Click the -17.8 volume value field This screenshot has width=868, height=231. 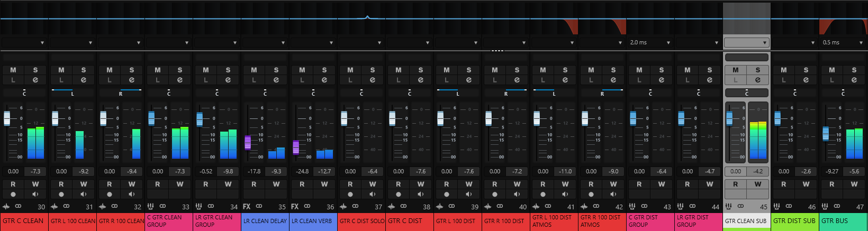[x=254, y=171]
